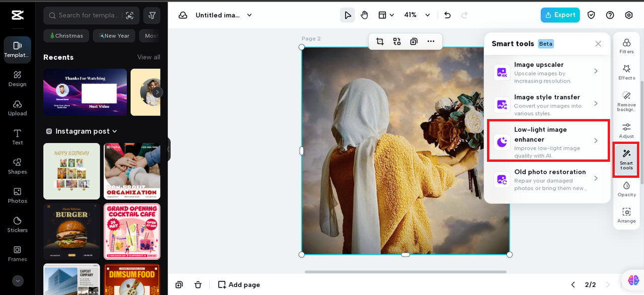This screenshot has width=644, height=295.
Task: Open the 41% zoom dropdown
Action: (418, 15)
